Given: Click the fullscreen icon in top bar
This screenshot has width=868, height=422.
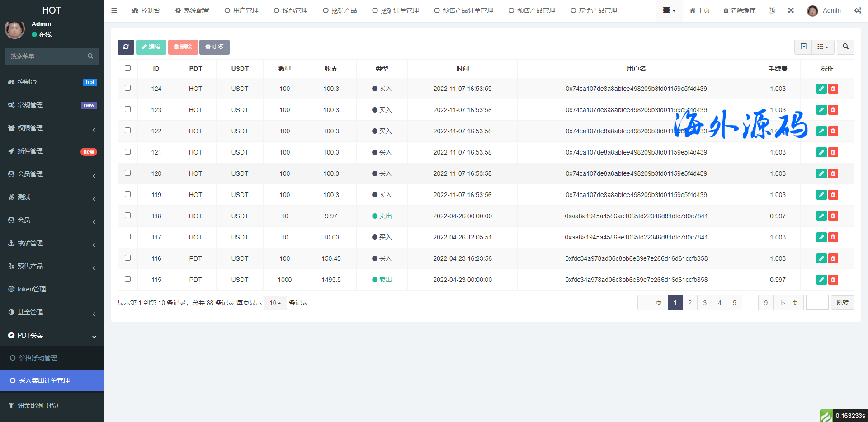Looking at the screenshot, I should tap(791, 10).
